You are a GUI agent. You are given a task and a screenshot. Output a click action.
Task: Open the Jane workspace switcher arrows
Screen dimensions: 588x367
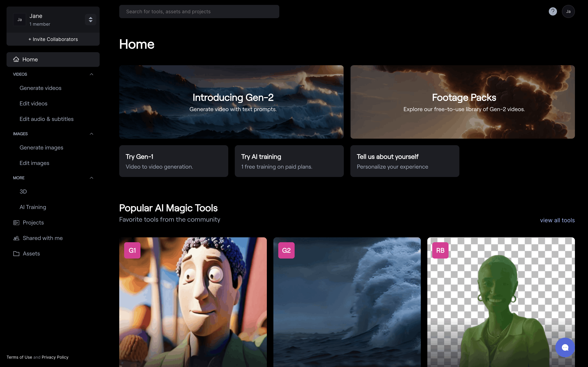(x=90, y=20)
